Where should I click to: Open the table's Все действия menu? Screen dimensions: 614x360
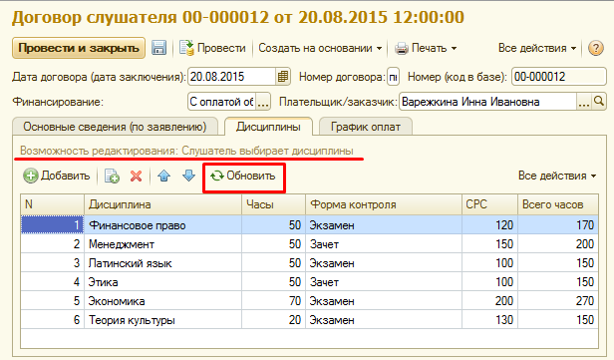click(557, 175)
